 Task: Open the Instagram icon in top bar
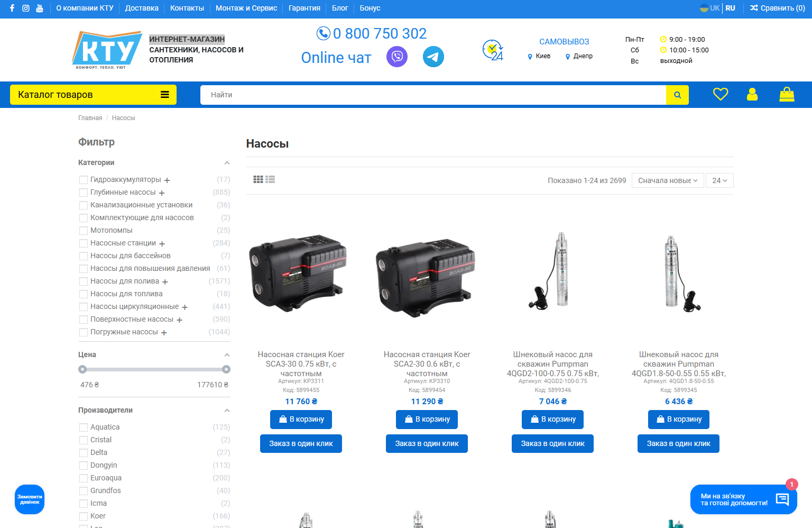pos(26,8)
